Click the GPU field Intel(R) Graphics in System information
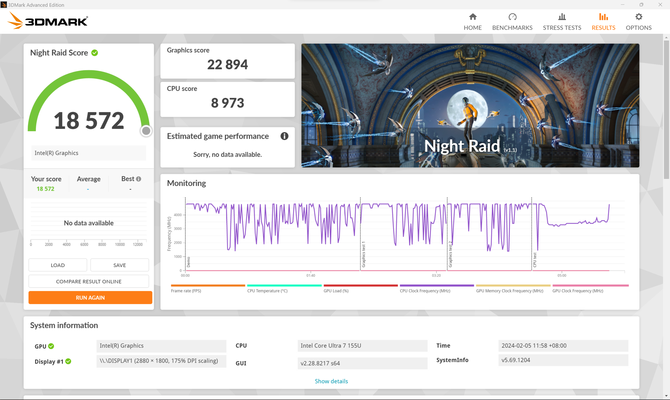Image resolution: width=670 pixels, height=400 pixels. tap(161, 346)
